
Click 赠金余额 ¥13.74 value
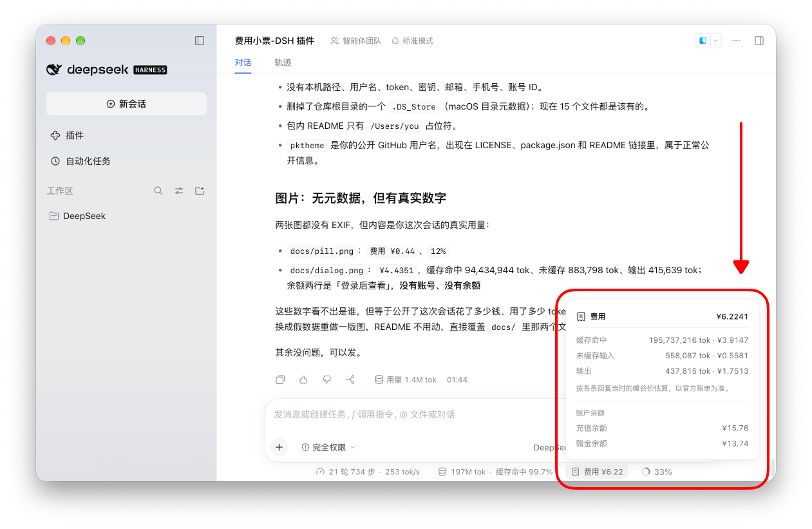point(735,443)
